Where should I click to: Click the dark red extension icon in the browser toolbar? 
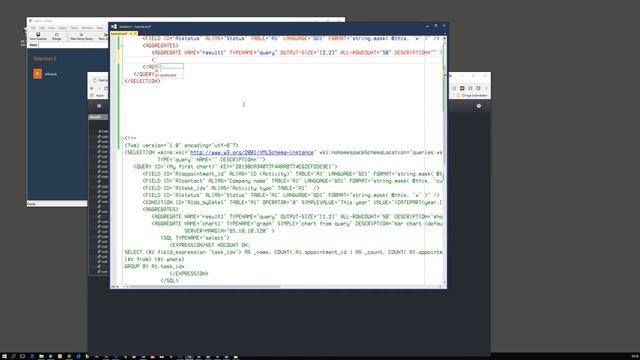[x=462, y=88]
